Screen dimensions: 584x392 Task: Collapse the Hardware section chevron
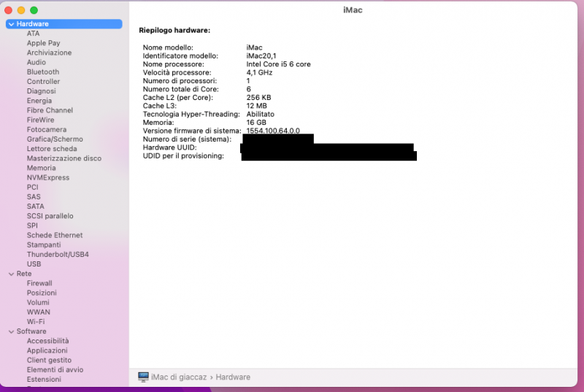[x=11, y=24]
